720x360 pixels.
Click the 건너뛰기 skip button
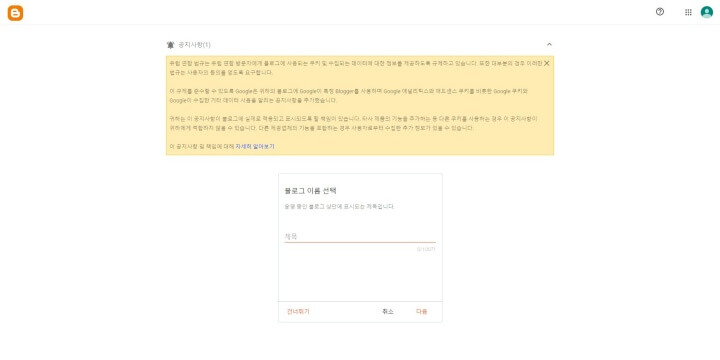298,311
